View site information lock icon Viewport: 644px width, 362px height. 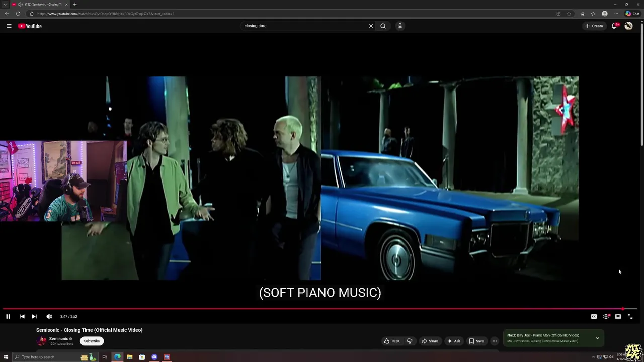pyautogui.click(x=31, y=14)
